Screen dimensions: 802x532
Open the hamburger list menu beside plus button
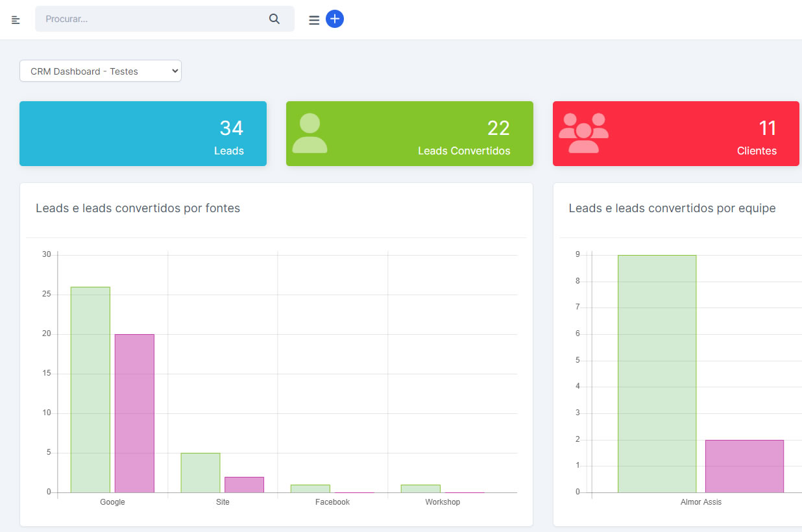(x=314, y=20)
